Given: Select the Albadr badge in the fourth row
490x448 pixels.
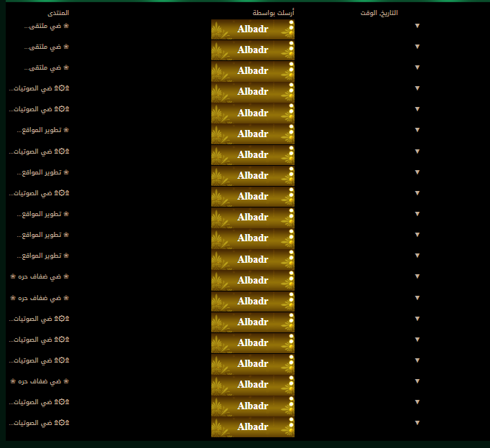Looking at the screenshot, I should pyautogui.click(x=252, y=92).
